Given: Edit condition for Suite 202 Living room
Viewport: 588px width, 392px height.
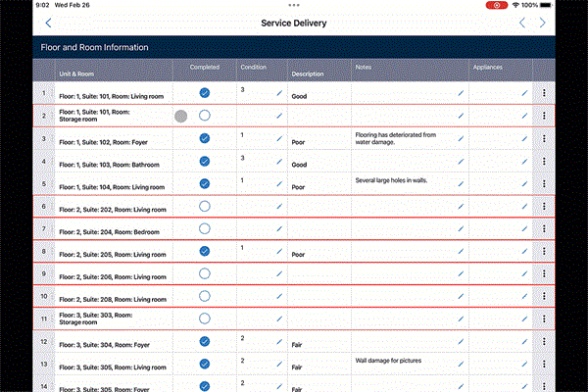Looking at the screenshot, I should pos(279,207).
